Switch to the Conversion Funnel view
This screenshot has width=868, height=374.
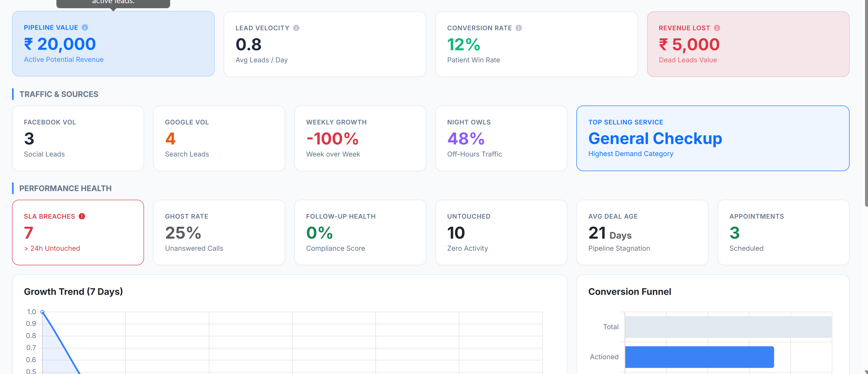630,291
